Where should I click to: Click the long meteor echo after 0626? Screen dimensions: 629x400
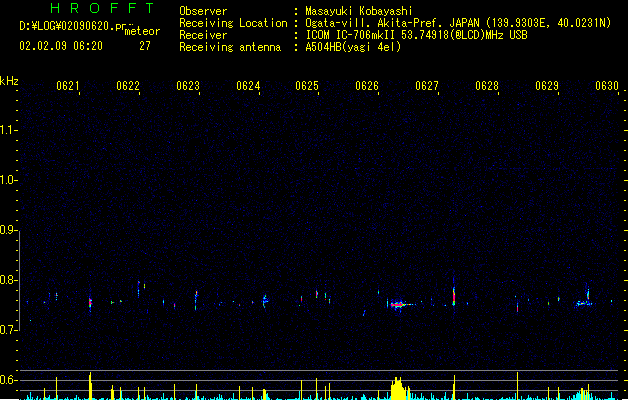click(x=402, y=305)
